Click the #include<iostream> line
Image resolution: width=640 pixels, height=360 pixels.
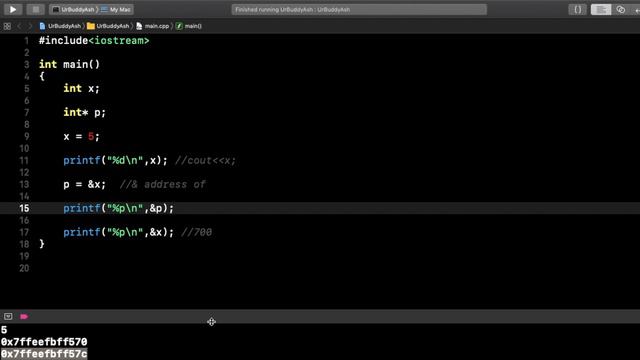click(x=94, y=40)
